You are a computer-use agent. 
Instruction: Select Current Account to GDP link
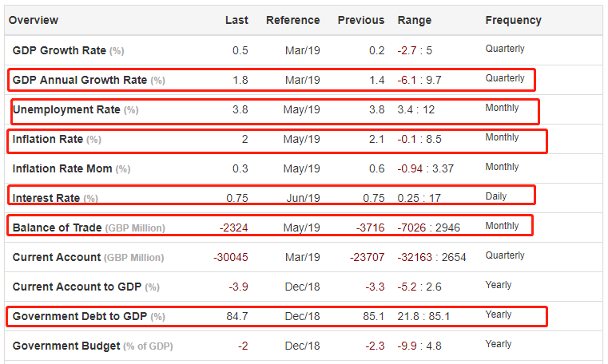pos(75,287)
